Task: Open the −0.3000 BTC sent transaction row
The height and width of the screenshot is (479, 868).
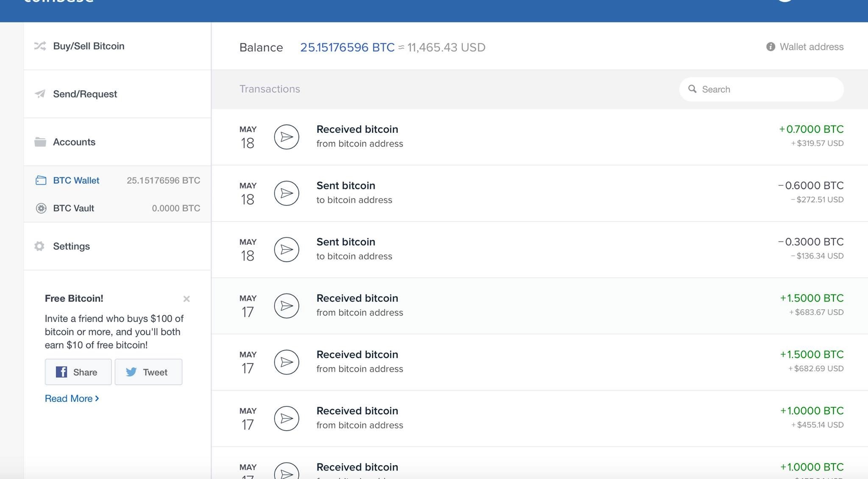Action: (x=538, y=249)
